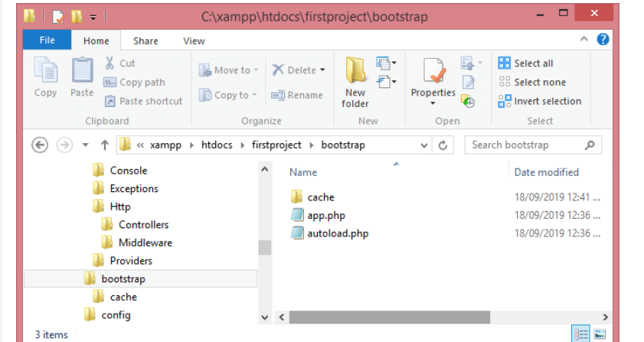The width and height of the screenshot is (644, 342).
Task: Click the Rename ribbon icon
Action: click(x=279, y=95)
